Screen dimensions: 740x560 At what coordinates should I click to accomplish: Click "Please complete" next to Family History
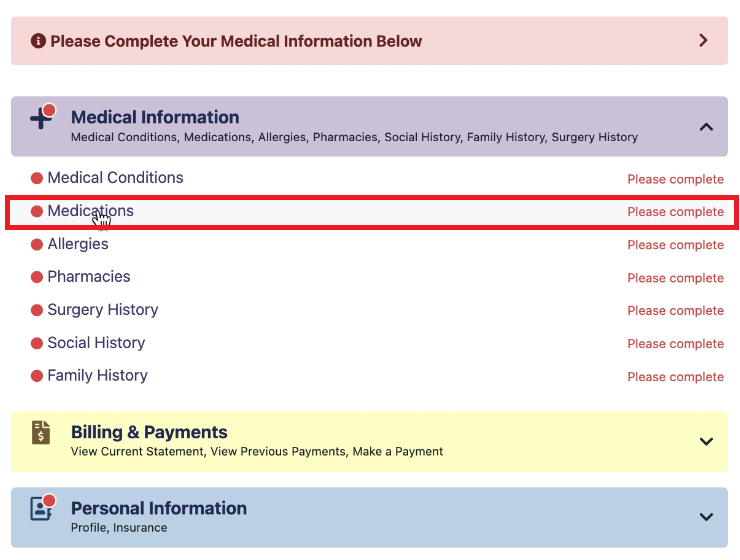675,377
